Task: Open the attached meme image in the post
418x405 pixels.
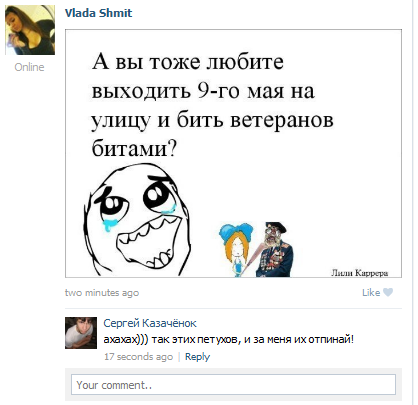Action: (x=233, y=153)
